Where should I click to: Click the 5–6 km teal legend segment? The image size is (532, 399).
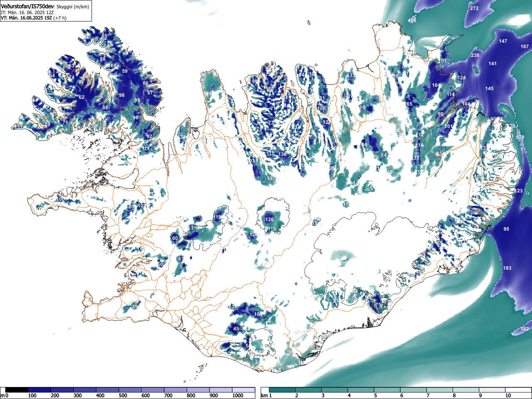click(388, 390)
